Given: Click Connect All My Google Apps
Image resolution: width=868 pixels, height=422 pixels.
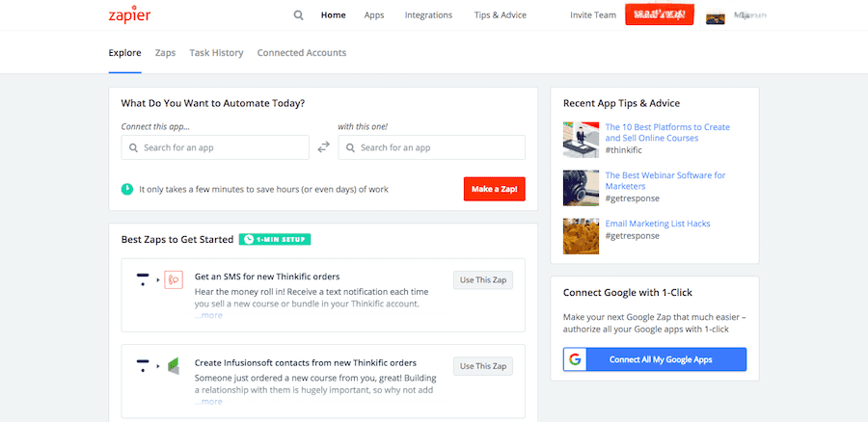Looking at the screenshot, I should (655, 359).
